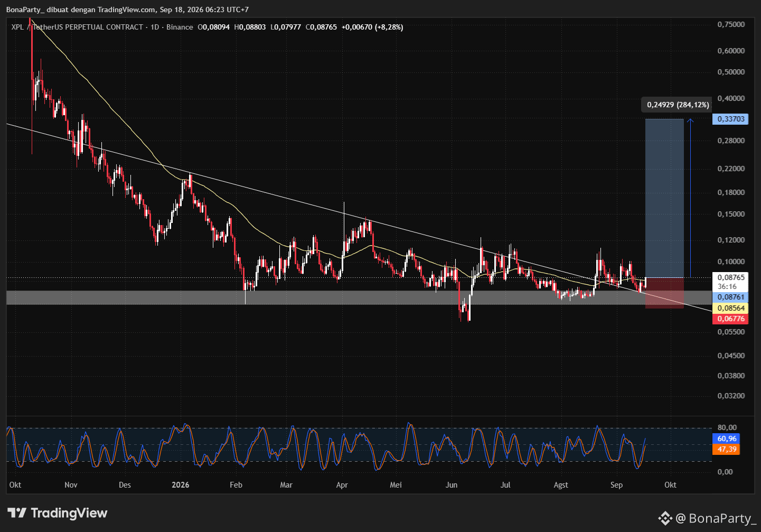
Task: Click the XPL TetherUS PERPETUAL CONTRACT title
Action: [77, 27]
